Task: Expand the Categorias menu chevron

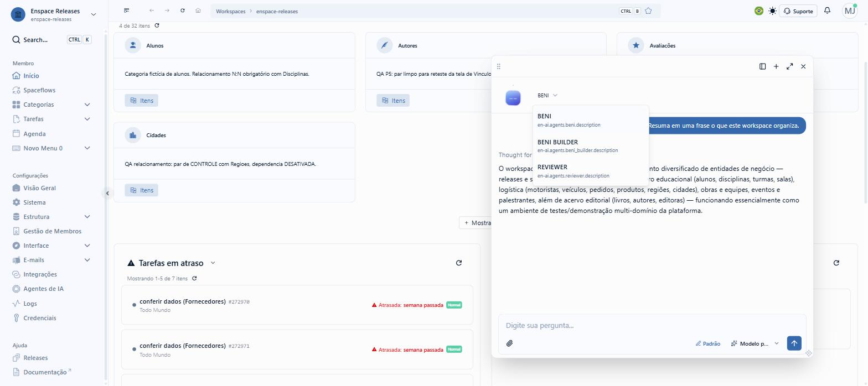Action: 87,105
